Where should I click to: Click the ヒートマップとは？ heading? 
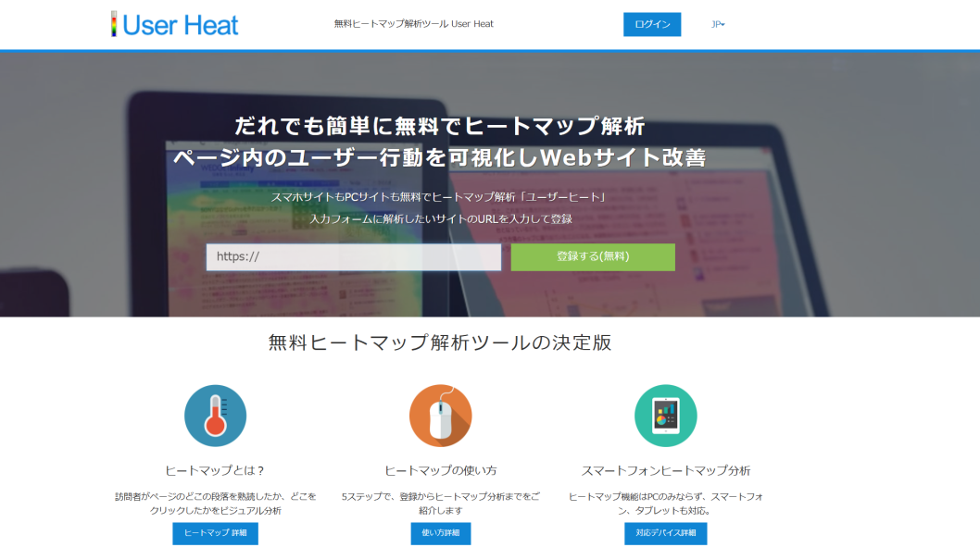click(215, 470)
